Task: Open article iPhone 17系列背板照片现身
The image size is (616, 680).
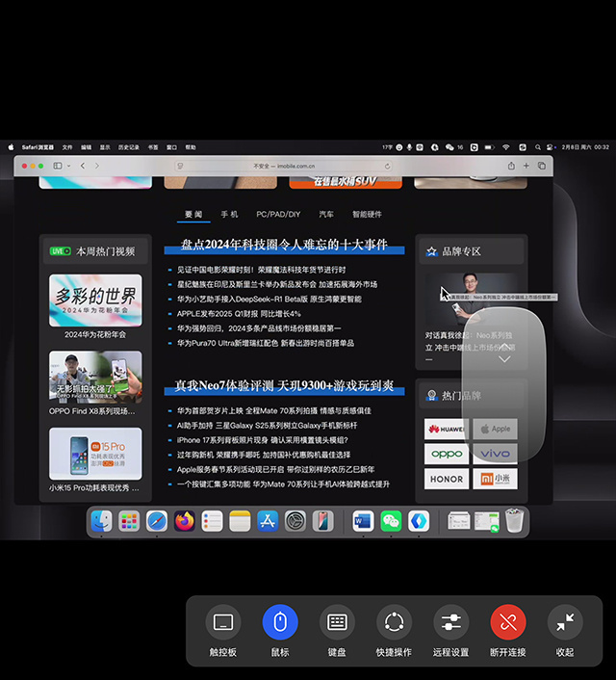Action: (x=263, y=440)
